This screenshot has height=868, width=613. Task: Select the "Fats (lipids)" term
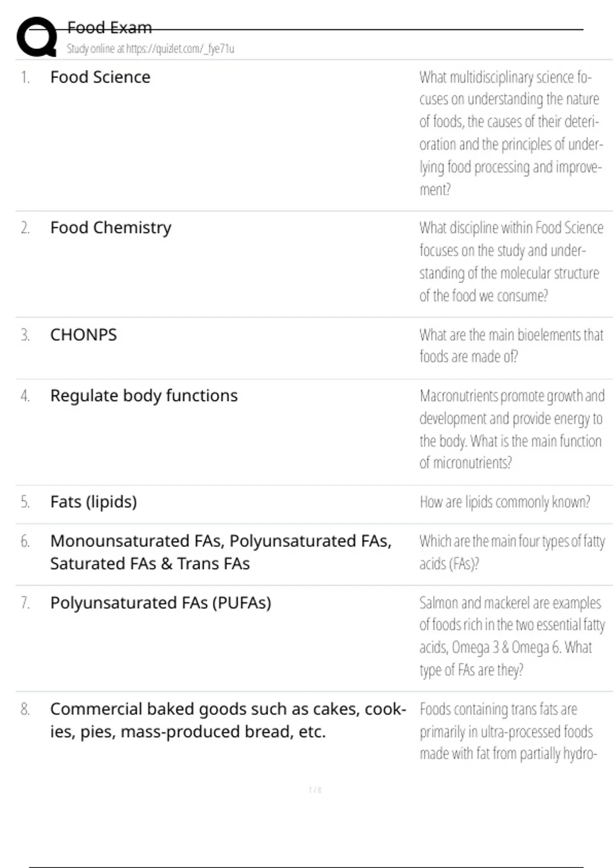[93, 502]
